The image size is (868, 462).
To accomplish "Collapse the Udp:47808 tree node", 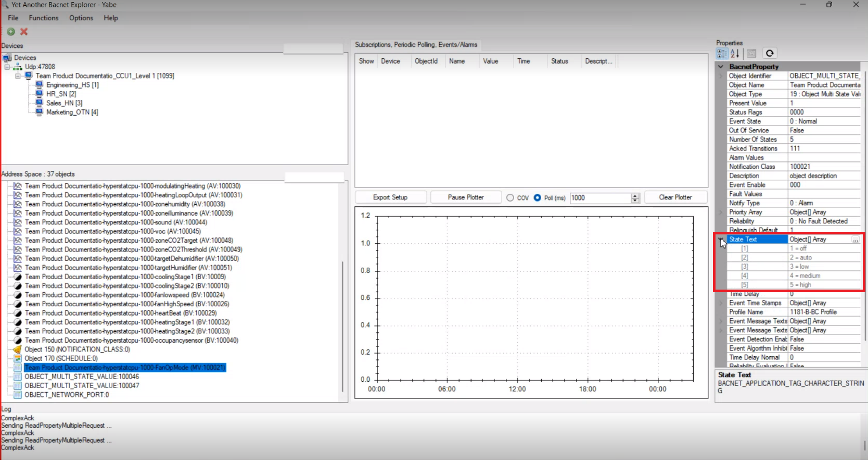I will 7,67.
